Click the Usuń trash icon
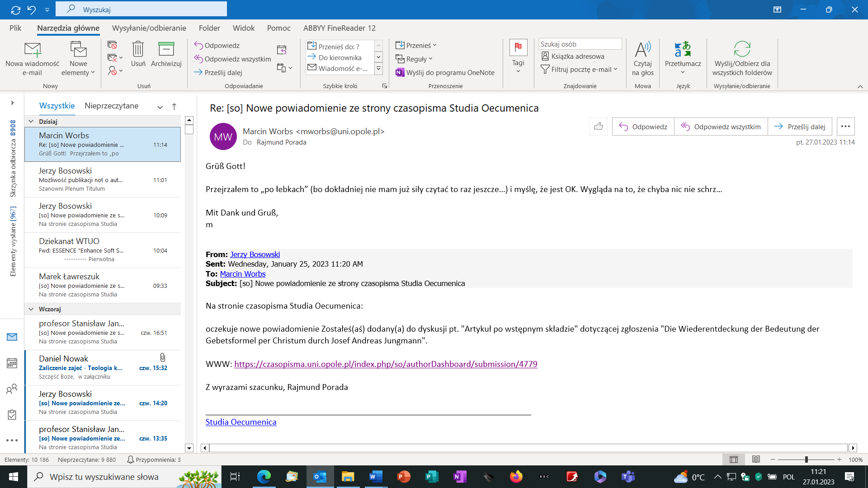 point(138,49)
